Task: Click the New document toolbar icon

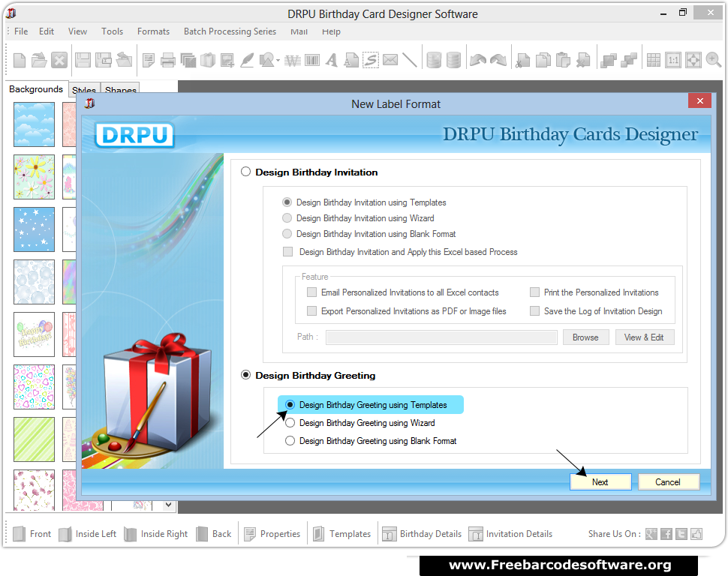Action: (20, 60)
